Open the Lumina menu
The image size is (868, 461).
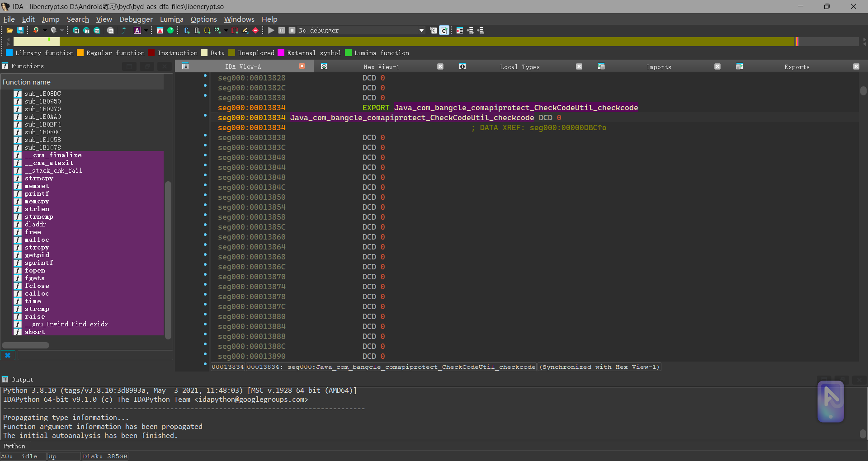[x=172, y=19]
